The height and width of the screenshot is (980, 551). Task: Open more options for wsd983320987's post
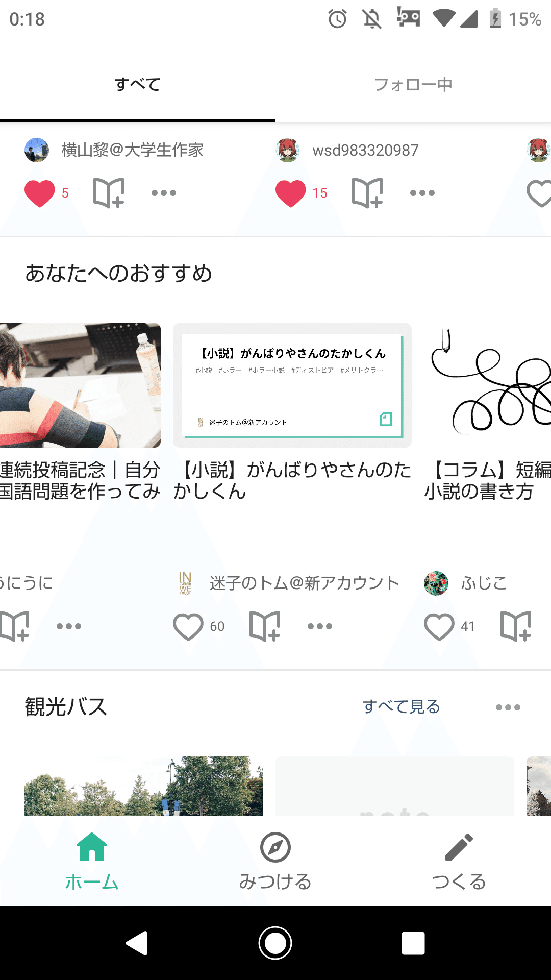pos(422,193)
